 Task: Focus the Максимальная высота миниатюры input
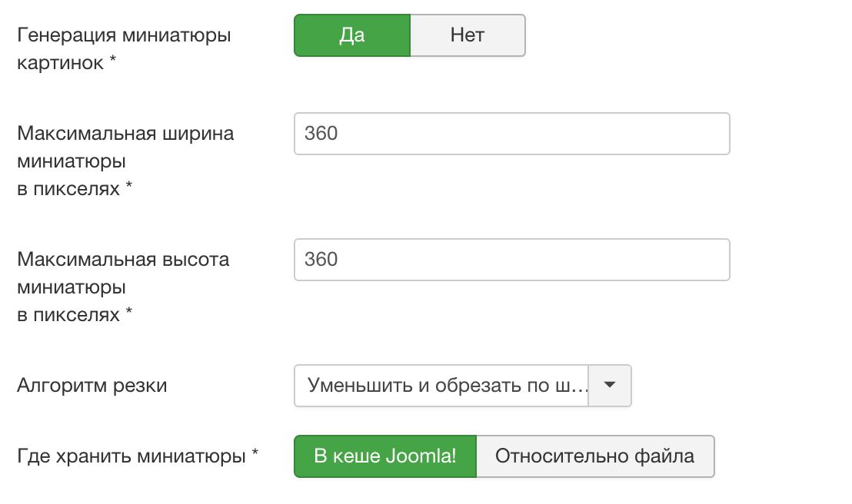click(511, 260)
